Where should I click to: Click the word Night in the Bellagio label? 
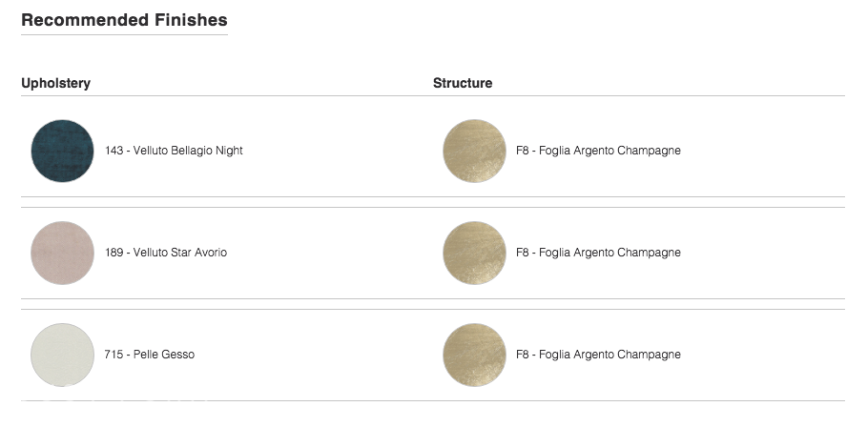(229, 151)
